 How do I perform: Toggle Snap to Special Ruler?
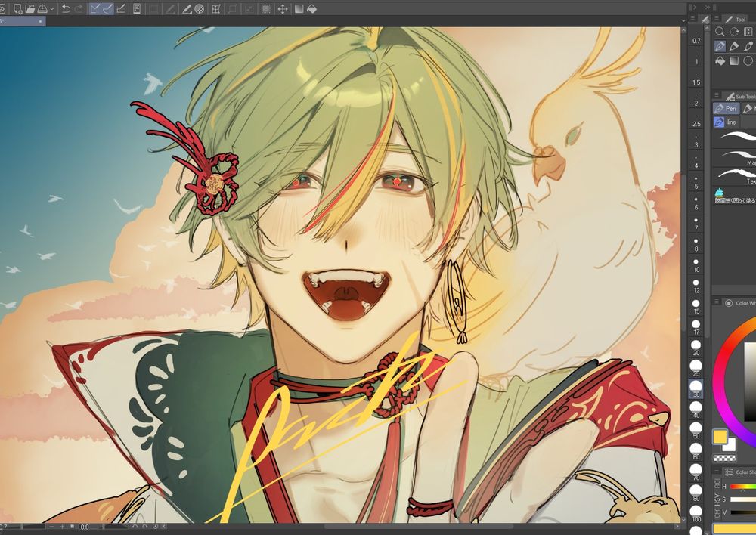pos(108,8)
